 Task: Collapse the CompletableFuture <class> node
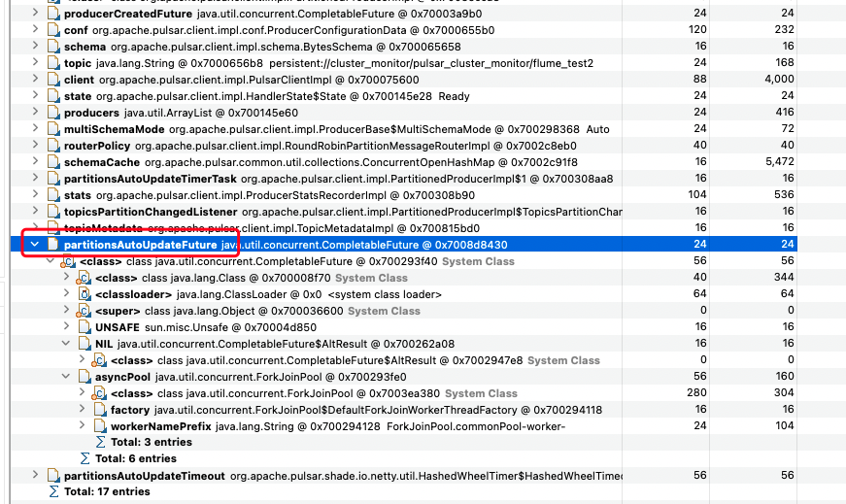(x=51, y=260)
